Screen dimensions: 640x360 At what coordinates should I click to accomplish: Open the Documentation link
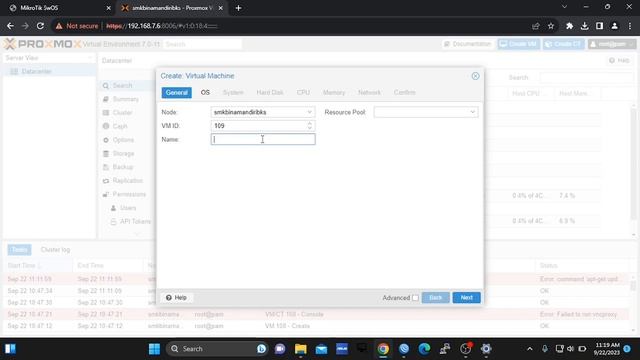tap(468, 44)
